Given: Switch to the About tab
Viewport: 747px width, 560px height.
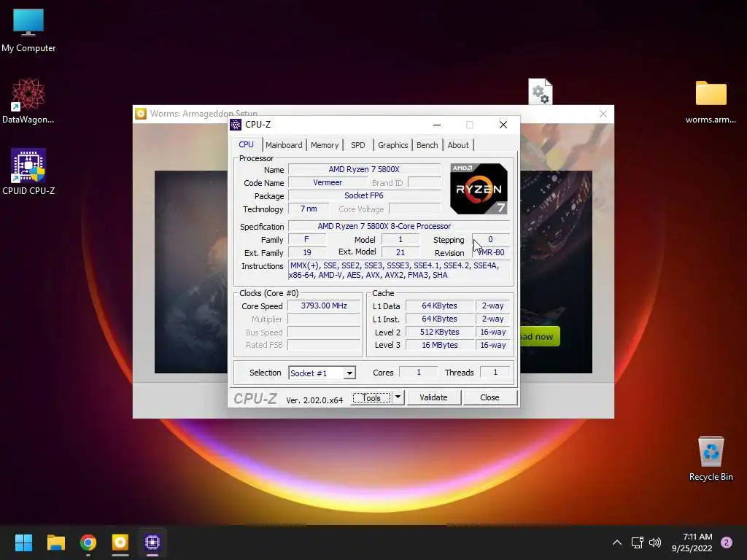Looking at the screenshot, I should click(458, 145).
